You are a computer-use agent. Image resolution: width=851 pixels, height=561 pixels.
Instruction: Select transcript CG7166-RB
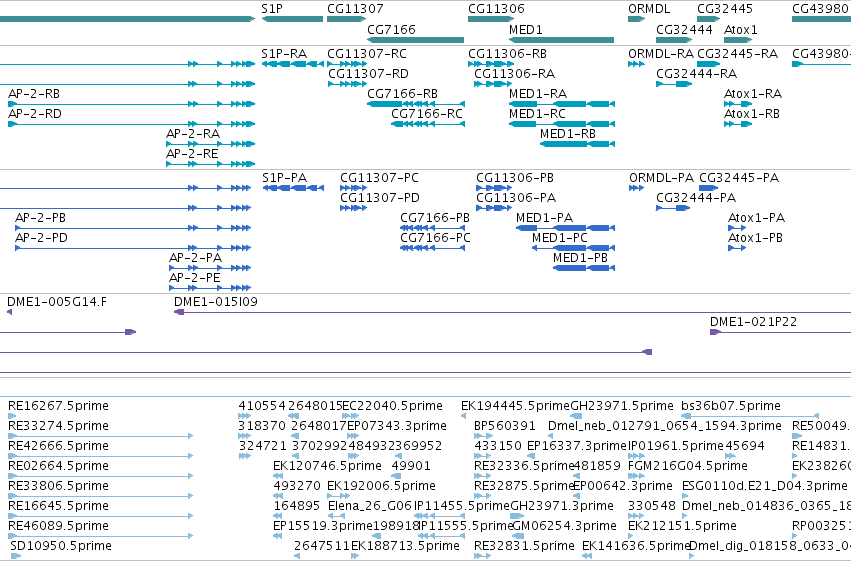pos(402,93)
